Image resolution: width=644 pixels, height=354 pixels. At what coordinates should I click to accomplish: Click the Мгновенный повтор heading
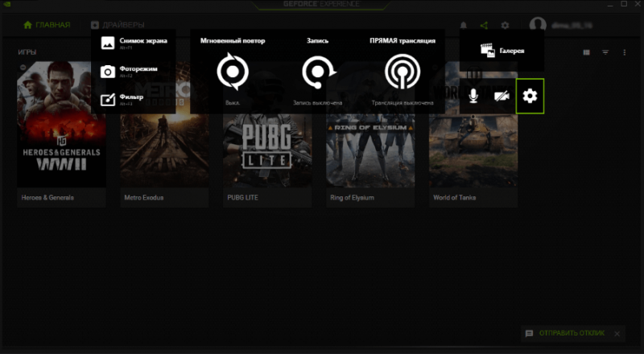[x=233, y=41]
